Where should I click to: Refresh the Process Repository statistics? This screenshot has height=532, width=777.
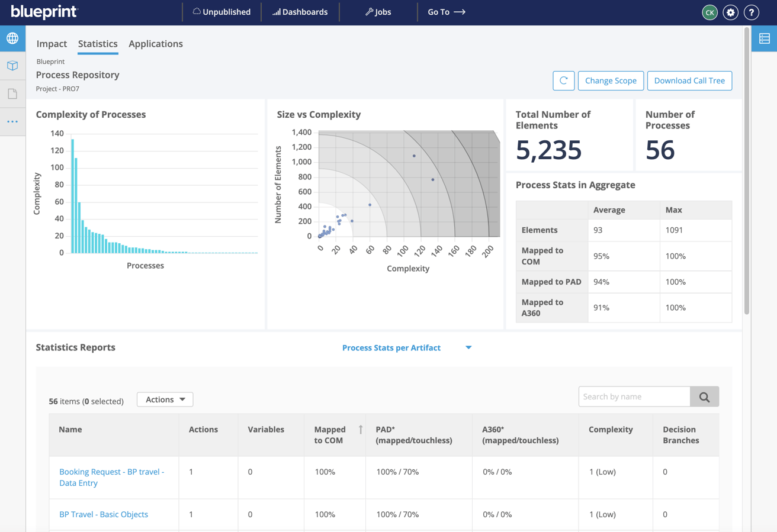point(563,80)
